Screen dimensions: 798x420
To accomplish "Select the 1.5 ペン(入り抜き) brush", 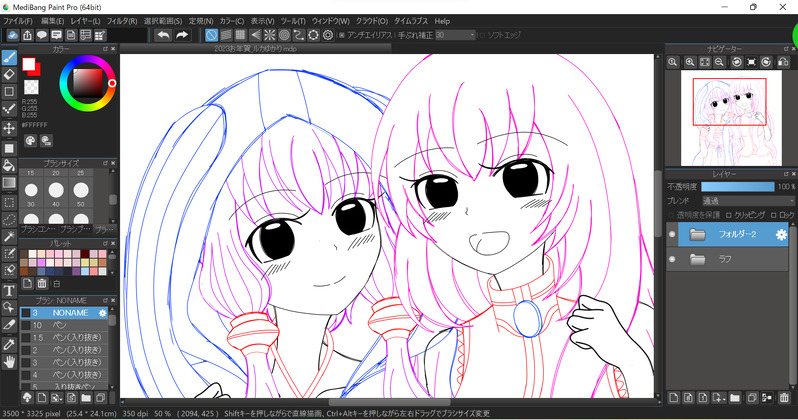I will point(64,338).
